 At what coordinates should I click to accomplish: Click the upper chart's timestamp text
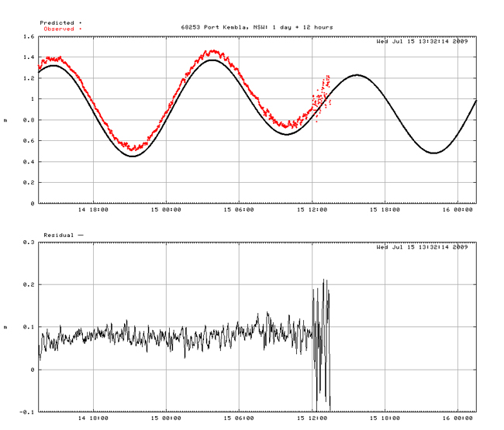click(422, 41)
